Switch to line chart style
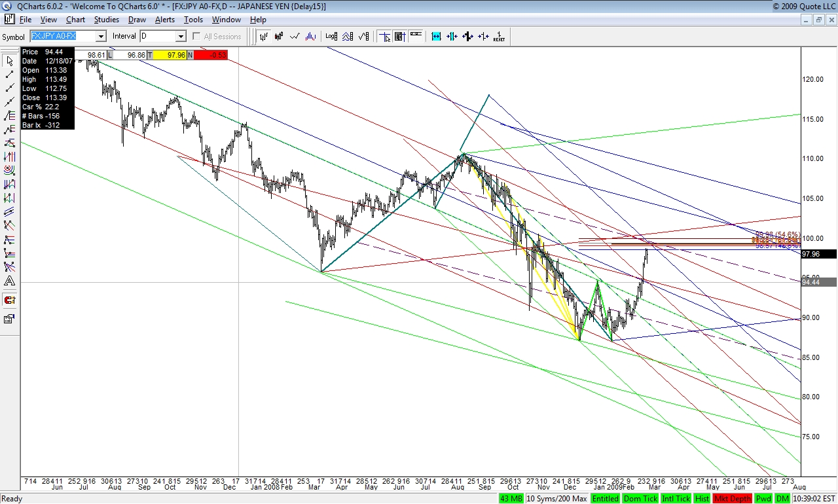 coord(295,37)
